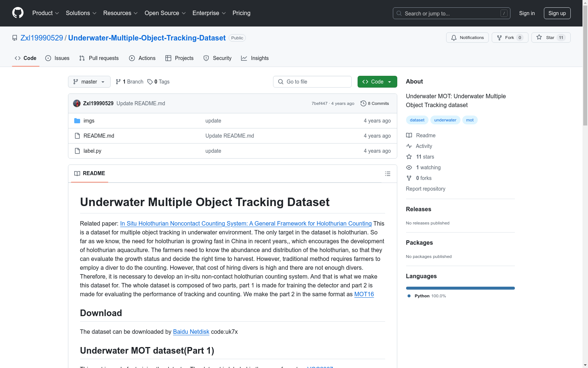Open the Insights graph icon
Viewport: 588px width, 368px height.
(244, 58)
